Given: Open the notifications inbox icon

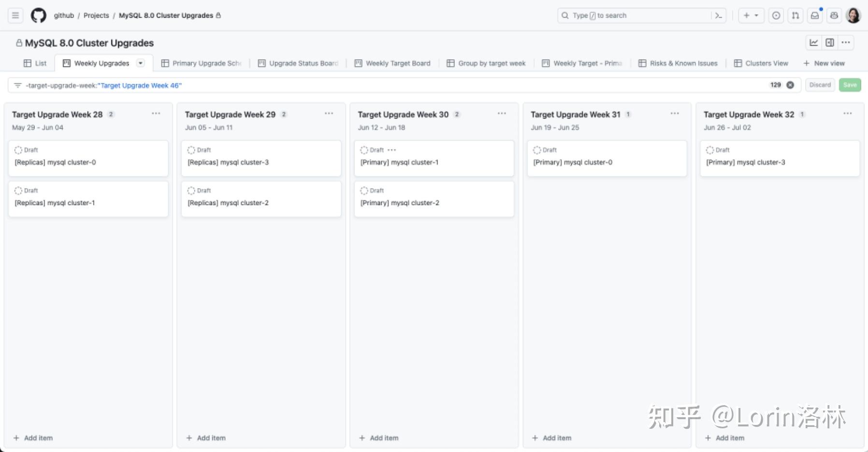Looking at the screenshot, I should tap(815, 15).
